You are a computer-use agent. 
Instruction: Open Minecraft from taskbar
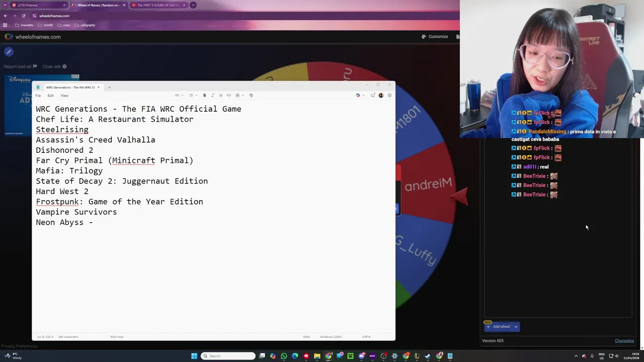[x=351, y=356]
